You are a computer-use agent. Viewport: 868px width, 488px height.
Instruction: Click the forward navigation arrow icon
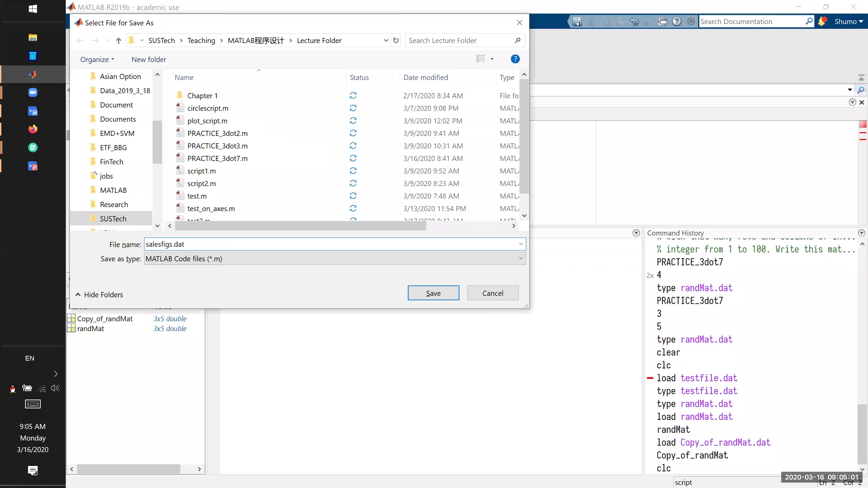95,41
